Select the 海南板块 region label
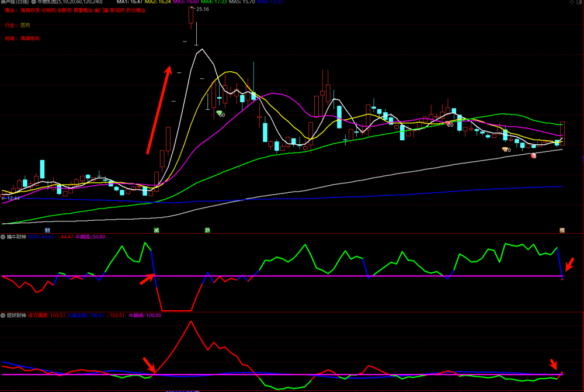 [x=30, y=39]
